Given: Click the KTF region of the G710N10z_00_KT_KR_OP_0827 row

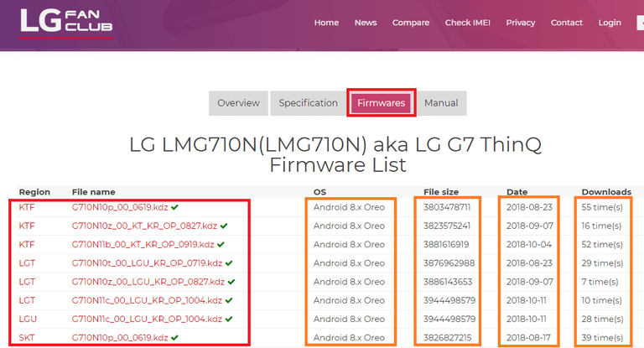Looking at the screenshot, I should [x=27, y=226].
